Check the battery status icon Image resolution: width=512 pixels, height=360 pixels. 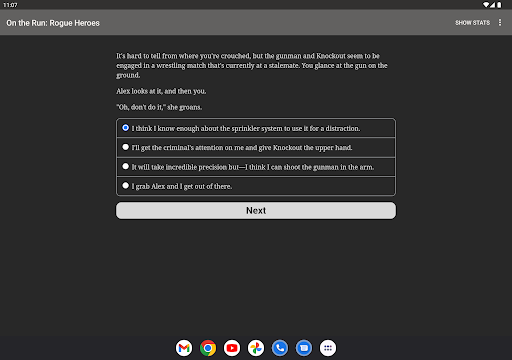(x=499, y=5)
